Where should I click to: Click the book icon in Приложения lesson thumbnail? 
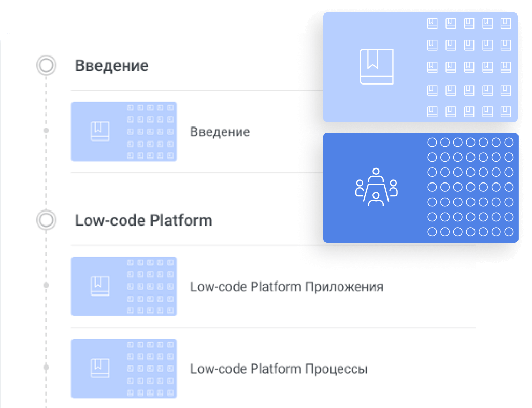[x=100, y=286]
